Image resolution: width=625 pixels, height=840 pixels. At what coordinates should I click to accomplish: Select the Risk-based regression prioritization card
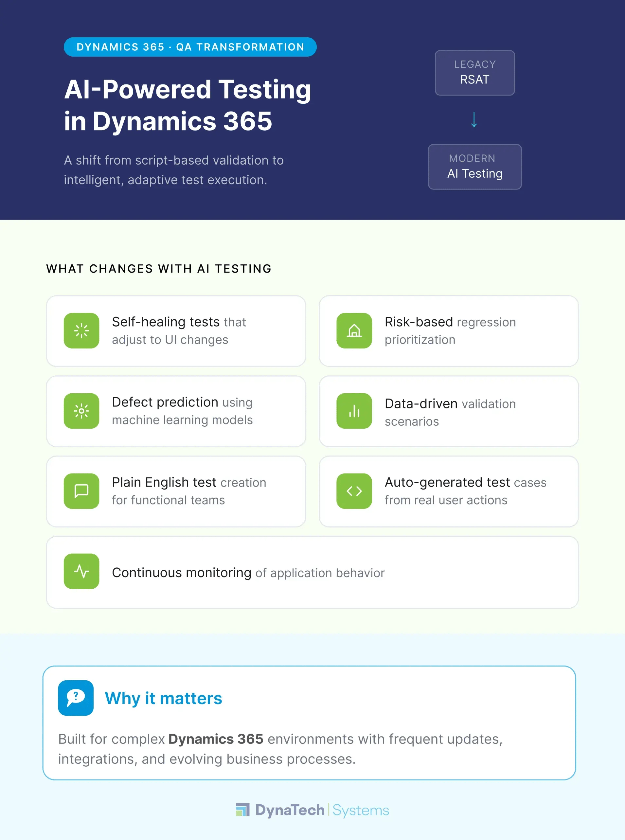tap(448, 331)
